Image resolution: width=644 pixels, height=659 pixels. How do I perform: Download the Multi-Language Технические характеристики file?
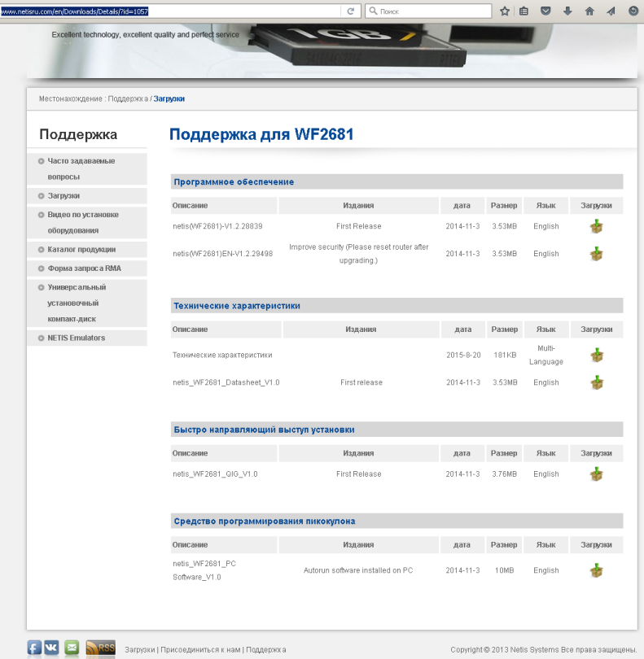point(597,356)
